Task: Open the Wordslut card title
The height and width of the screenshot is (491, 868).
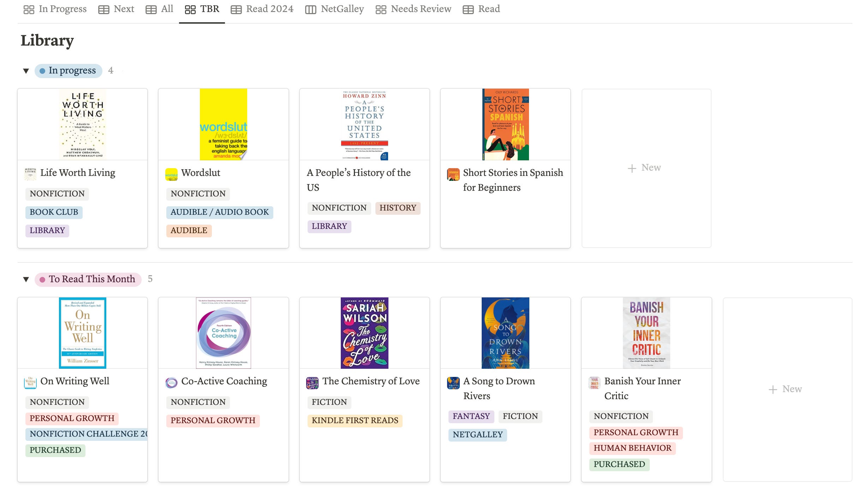Action: point(201,173)
